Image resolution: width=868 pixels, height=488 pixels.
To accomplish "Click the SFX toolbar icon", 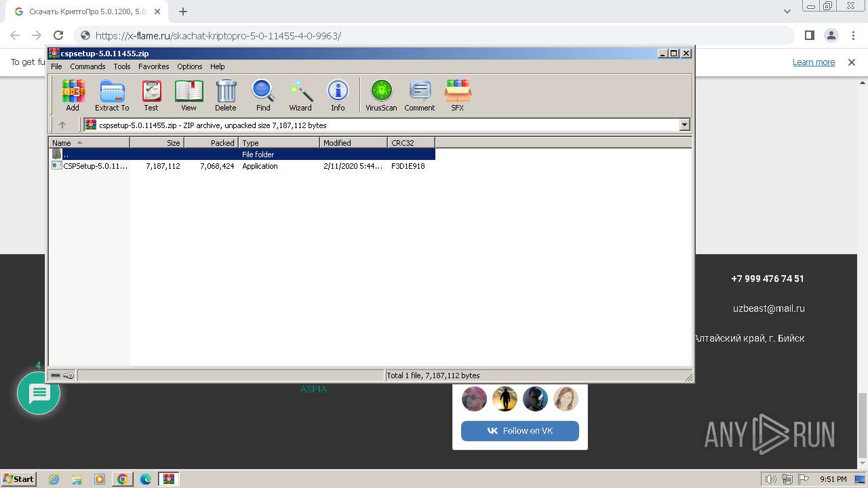I will tap(458, 95).
